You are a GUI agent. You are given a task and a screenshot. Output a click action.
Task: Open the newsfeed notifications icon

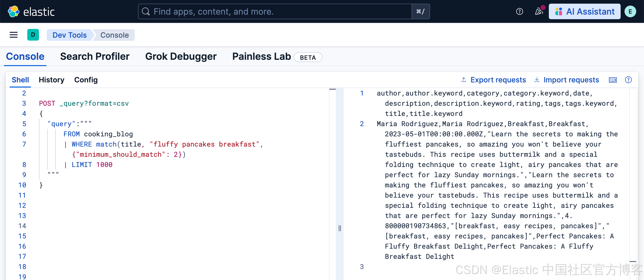point(539,11)
